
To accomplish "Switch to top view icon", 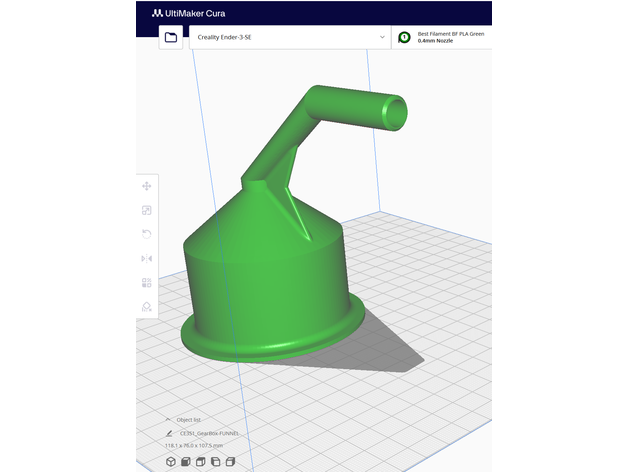I will (201, 461).
